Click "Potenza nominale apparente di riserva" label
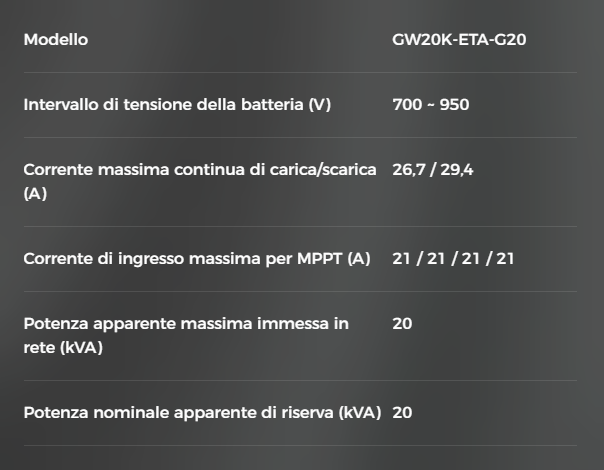604x470 pixels. (202, 413)
